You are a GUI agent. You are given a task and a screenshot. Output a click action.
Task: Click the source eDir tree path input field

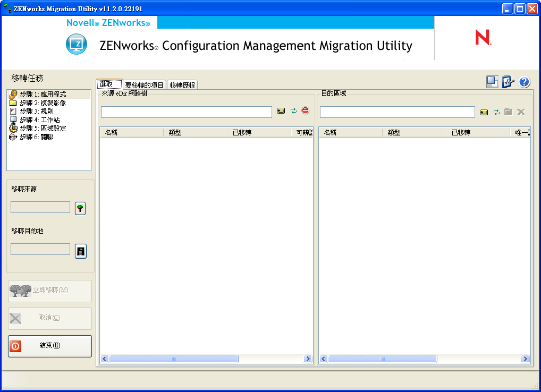click(x=186, y=112)
